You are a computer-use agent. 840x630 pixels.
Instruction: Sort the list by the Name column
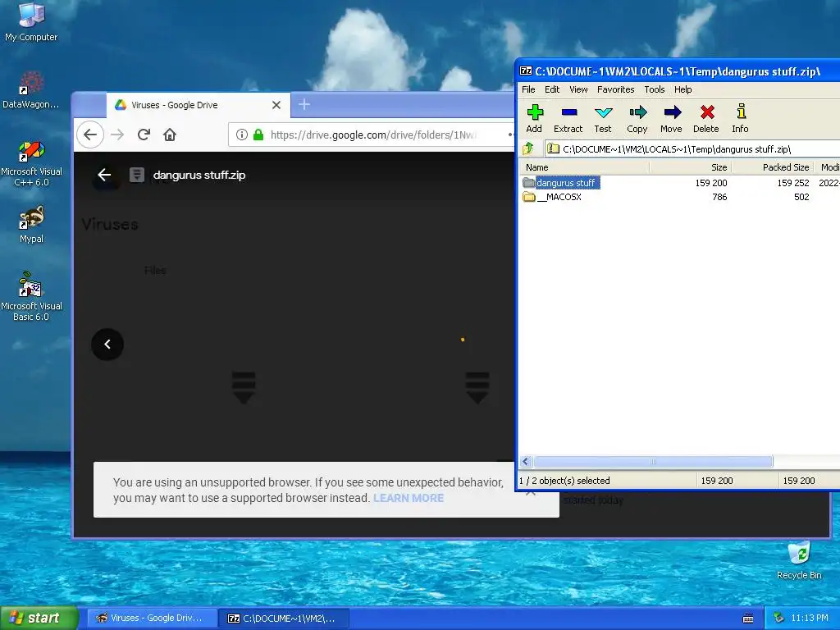click(584, 167)
